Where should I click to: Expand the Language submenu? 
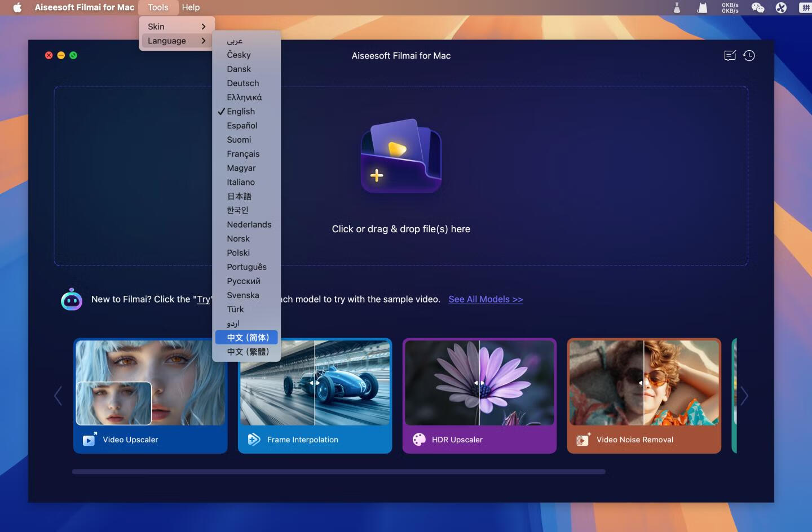tap(176, 41)
